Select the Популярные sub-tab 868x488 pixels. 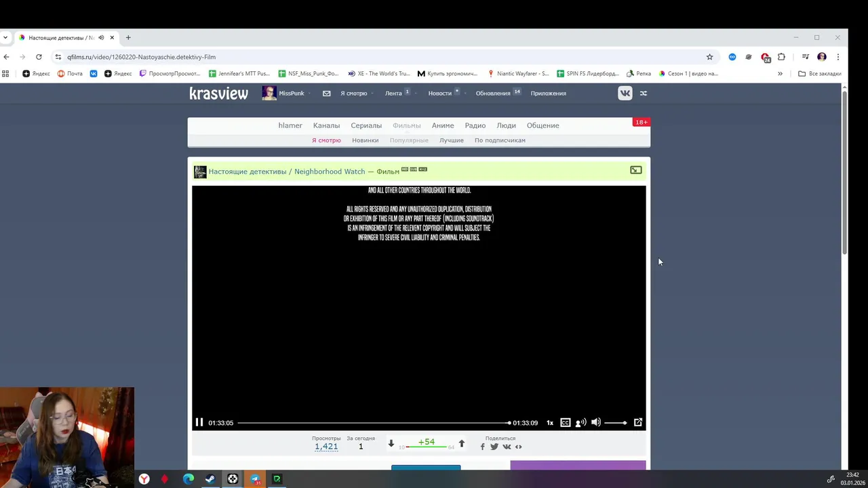[409, 140]
